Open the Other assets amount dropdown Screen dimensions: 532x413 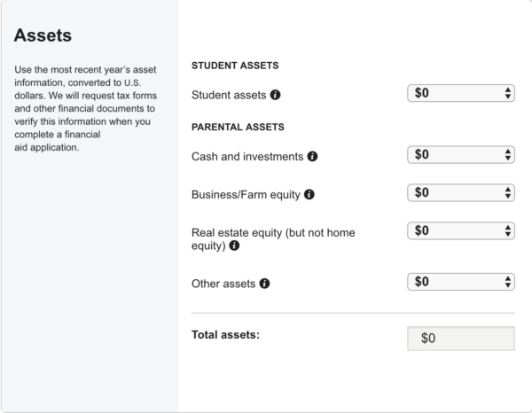click(461, 282)
